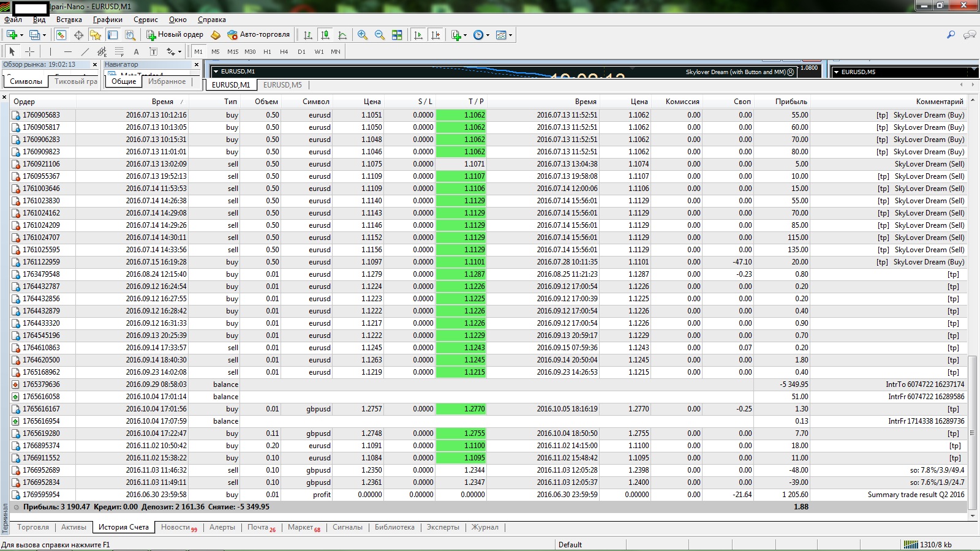The image size is (980, 551).
Task: Switch timeframe to M30
Action: [x=250, y=51]
